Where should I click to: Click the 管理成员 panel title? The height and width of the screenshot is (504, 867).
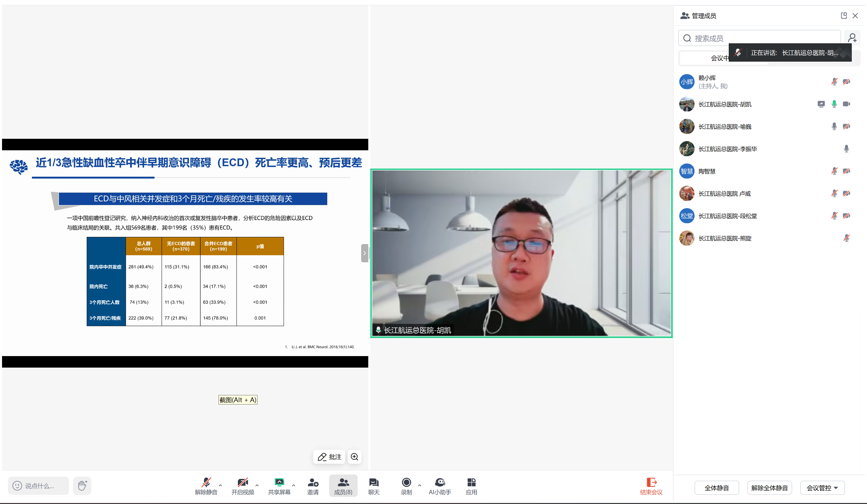coord(704,16)
